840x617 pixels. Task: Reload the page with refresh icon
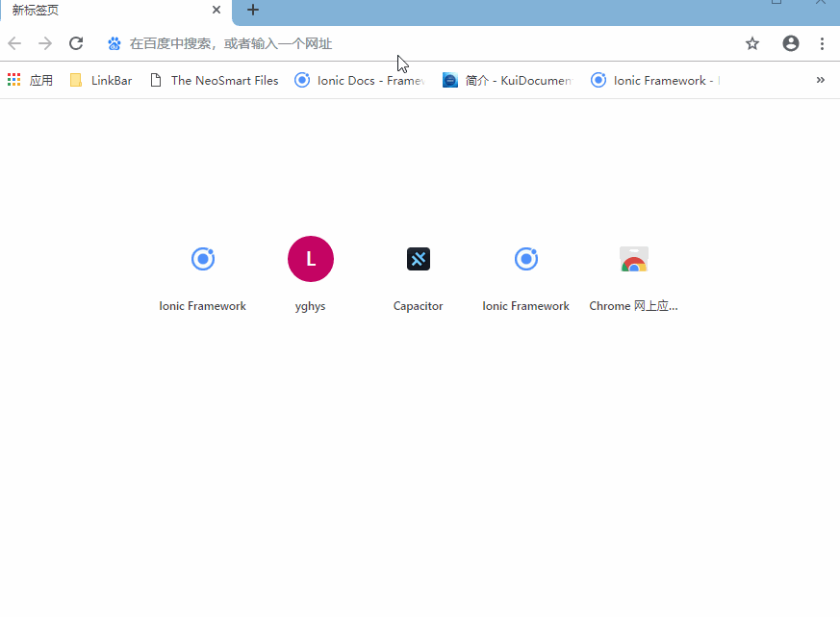tap(76, 43)
